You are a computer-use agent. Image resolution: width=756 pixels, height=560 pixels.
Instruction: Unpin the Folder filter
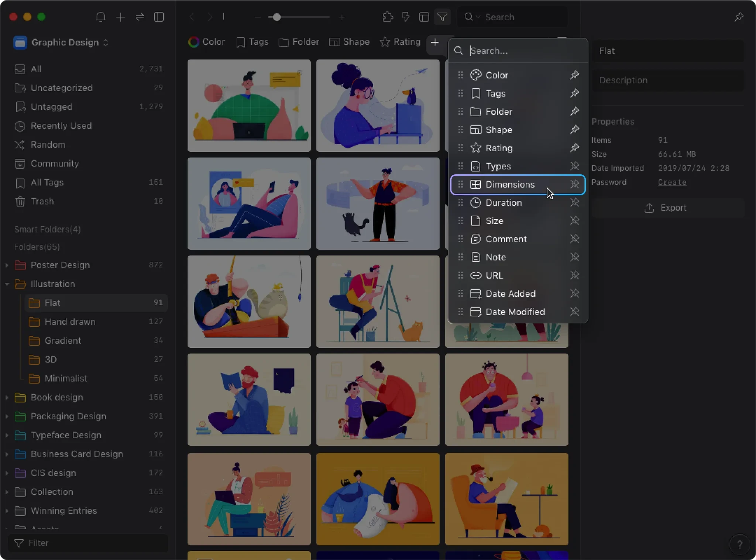[574, 111]
